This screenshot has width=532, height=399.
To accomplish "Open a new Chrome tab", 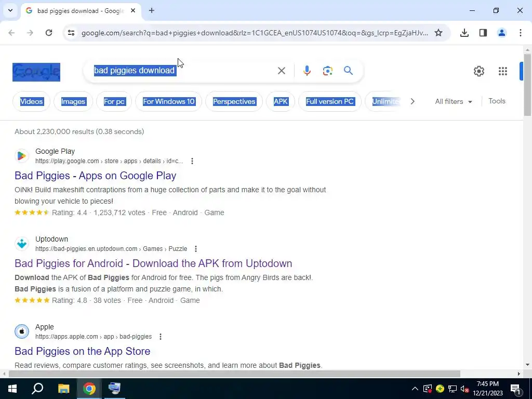I will (x=152, y=10).
